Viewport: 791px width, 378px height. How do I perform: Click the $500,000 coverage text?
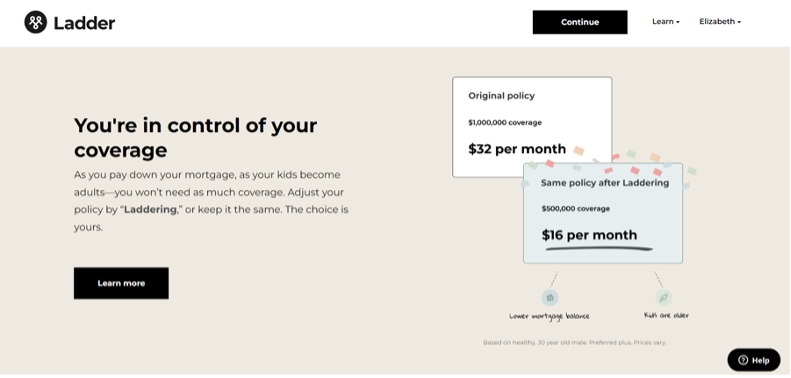576,208
